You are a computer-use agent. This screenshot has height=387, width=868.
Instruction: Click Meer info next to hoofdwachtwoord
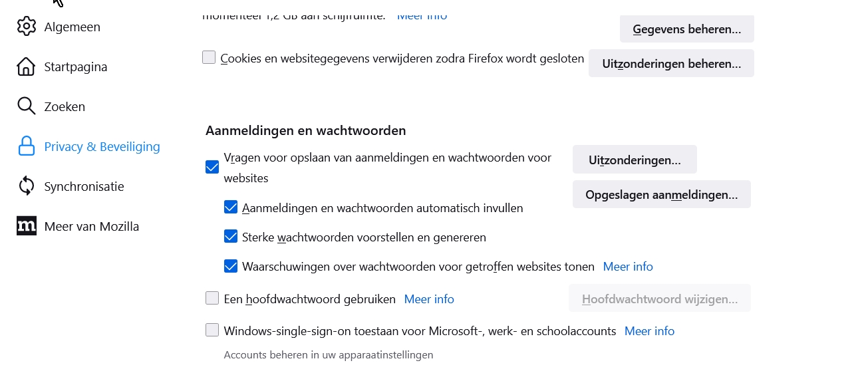click(x=429, y=299)
